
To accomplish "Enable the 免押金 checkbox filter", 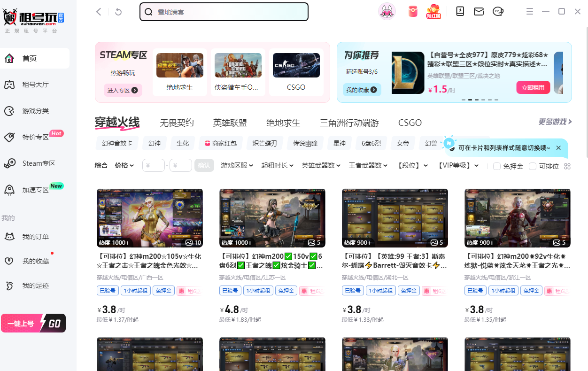I will click(497, 166).
